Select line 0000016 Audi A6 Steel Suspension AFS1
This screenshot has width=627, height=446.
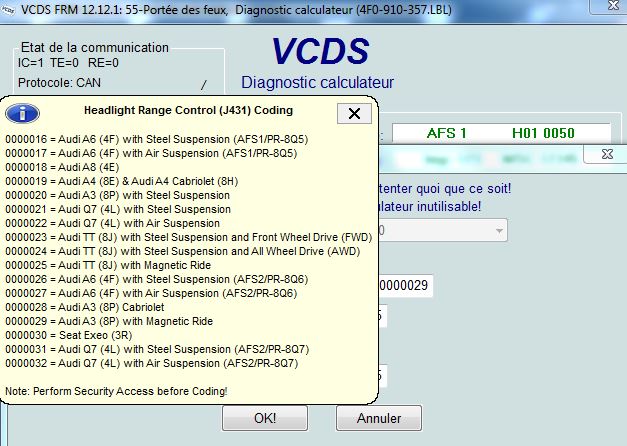pos(157,139)
